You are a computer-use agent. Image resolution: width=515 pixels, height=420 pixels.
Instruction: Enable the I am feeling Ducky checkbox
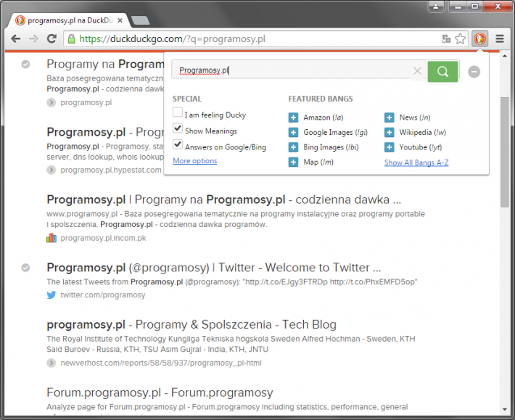tap(178, 112)
